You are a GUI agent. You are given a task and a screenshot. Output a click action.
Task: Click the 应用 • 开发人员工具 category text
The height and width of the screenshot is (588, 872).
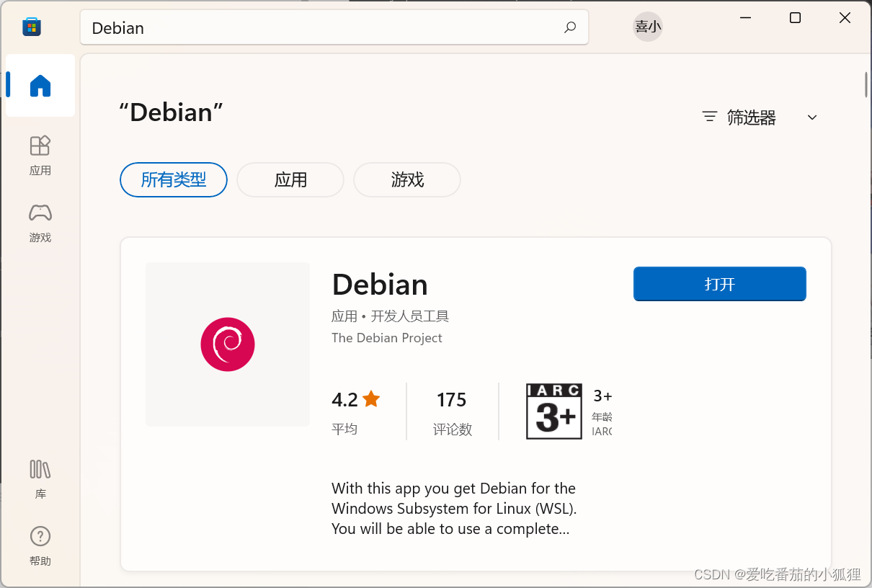coord(390,316)
